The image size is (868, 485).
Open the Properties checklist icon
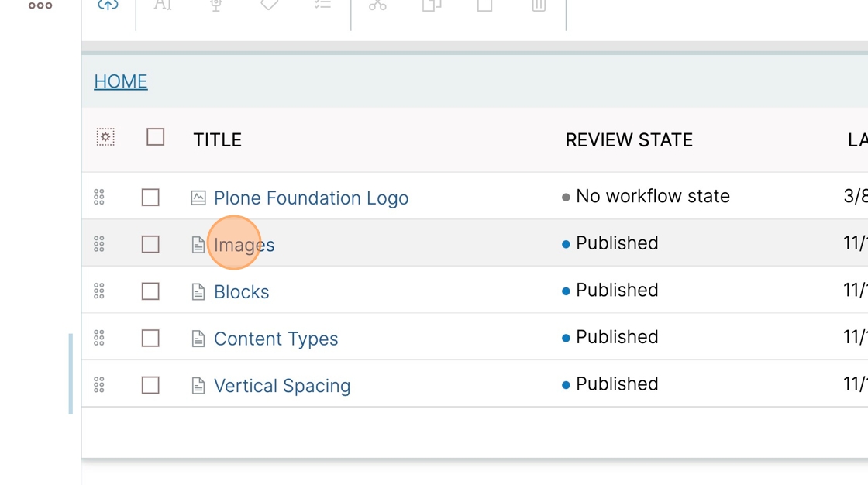click(322, 5)
